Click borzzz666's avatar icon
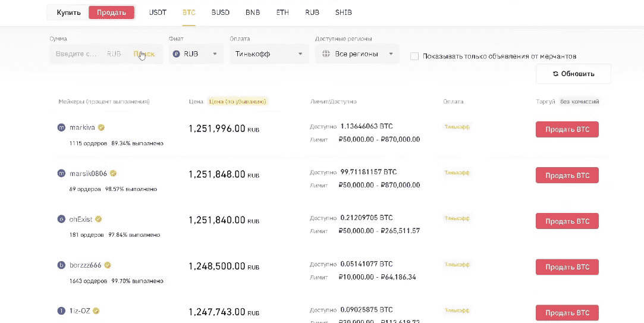Screen dimensions: 644x323 61,265
